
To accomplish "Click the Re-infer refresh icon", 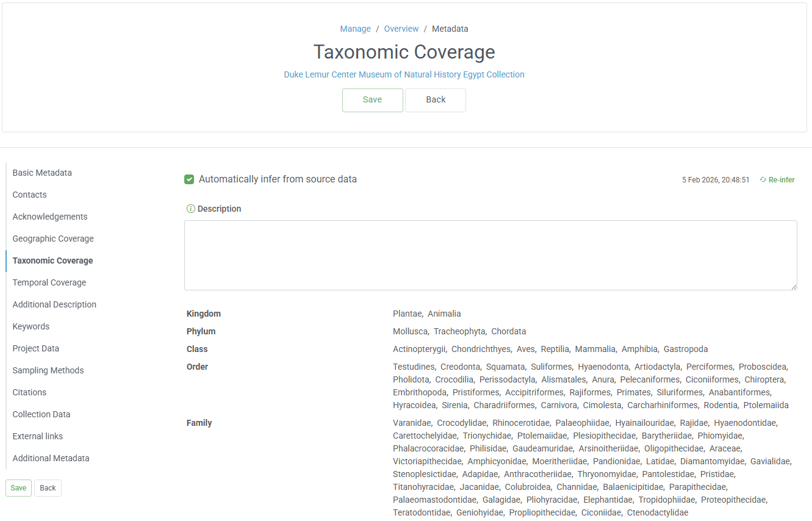I will [763, 179].
